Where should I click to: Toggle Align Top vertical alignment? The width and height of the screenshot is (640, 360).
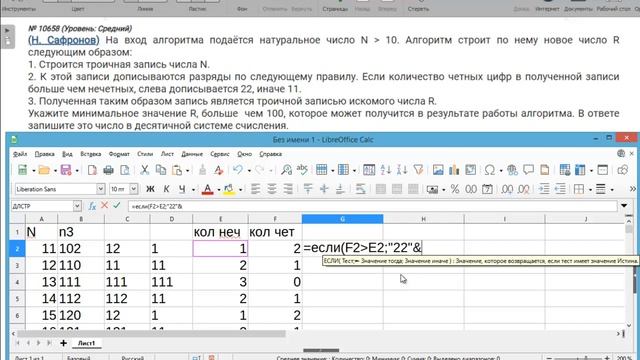click(308, 189)
